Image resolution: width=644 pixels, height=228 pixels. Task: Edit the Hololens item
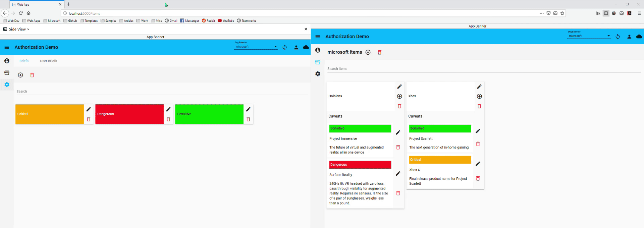[399, 87]
